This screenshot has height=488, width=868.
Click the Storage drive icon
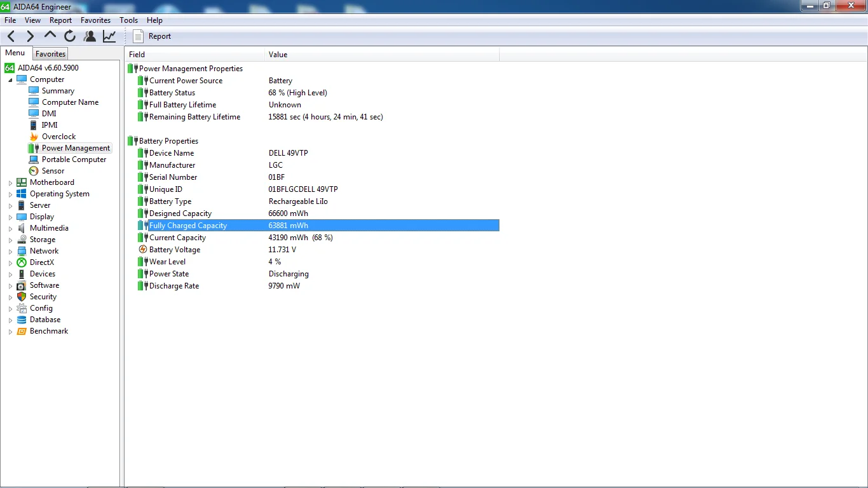[x=22, y=240]
